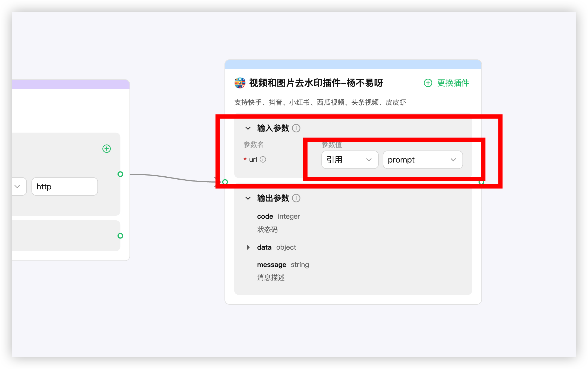Open the dropdown left of http field
Image resolution: width=588 pixels, height=369 pixels.
18,186
